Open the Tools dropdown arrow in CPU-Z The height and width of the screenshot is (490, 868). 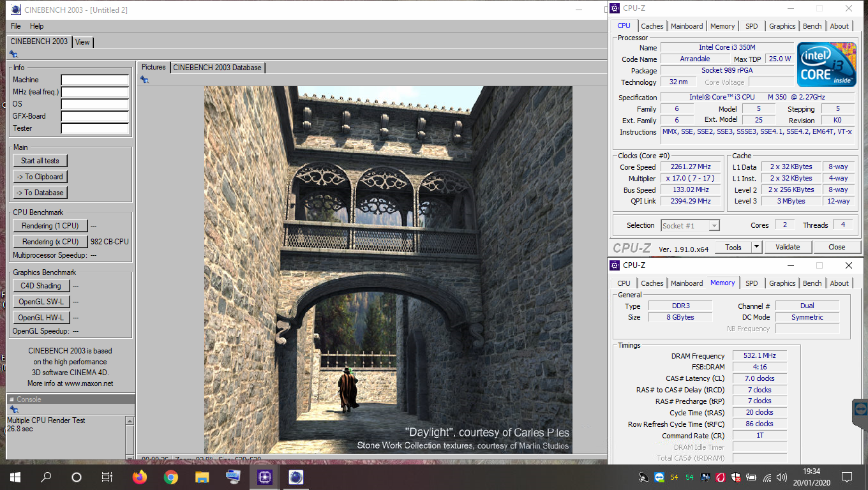pyautogui.click(x=756, y=247)
